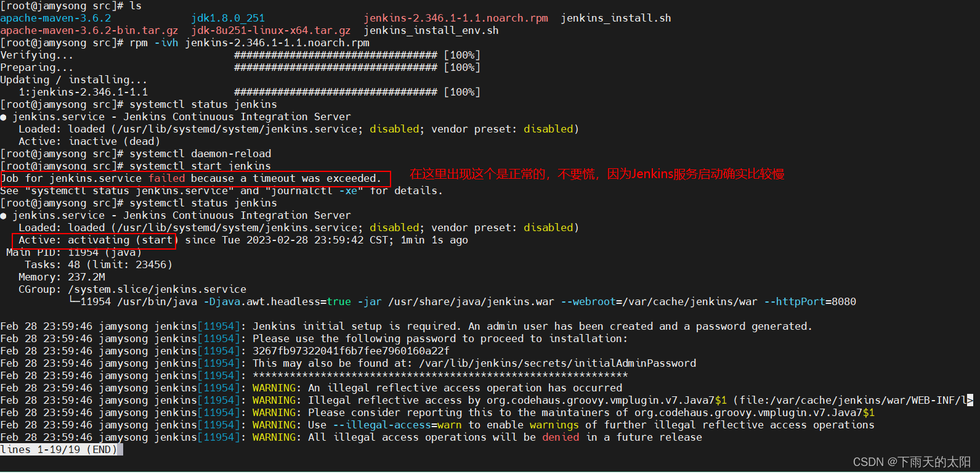Click the Verifying... progress line
980x474 pixels.
point(240,55)
